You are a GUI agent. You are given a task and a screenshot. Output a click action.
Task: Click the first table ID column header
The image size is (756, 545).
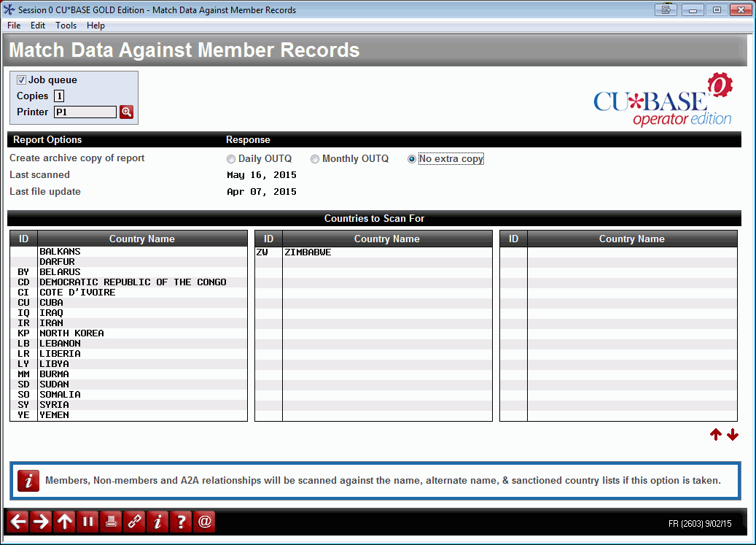click(23, 239)
